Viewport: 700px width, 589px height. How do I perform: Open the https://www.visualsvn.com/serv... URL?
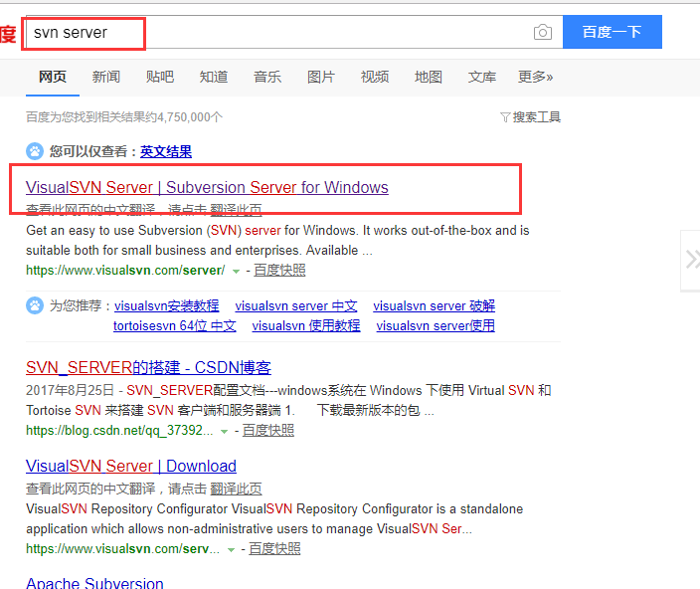(x=122, y=549)
